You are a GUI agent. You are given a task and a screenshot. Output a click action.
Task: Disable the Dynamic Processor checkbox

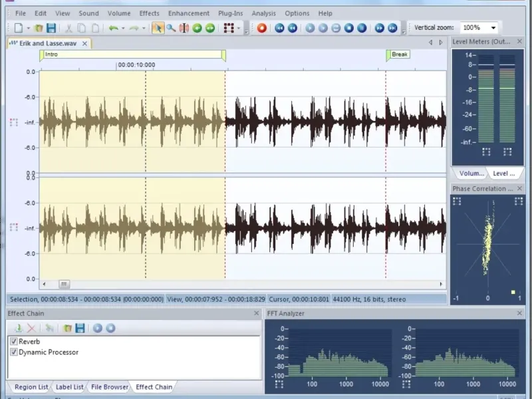pos(14,352)
